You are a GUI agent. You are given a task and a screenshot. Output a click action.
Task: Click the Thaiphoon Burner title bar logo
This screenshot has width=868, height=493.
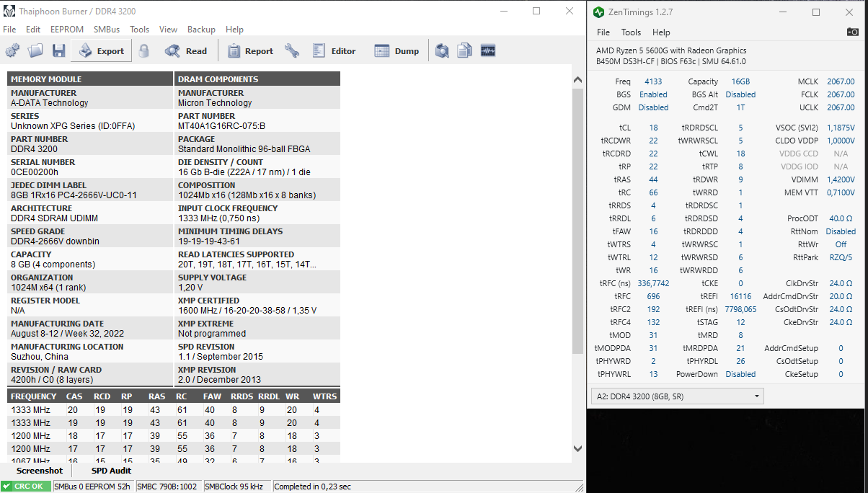[x=9, y=11]
